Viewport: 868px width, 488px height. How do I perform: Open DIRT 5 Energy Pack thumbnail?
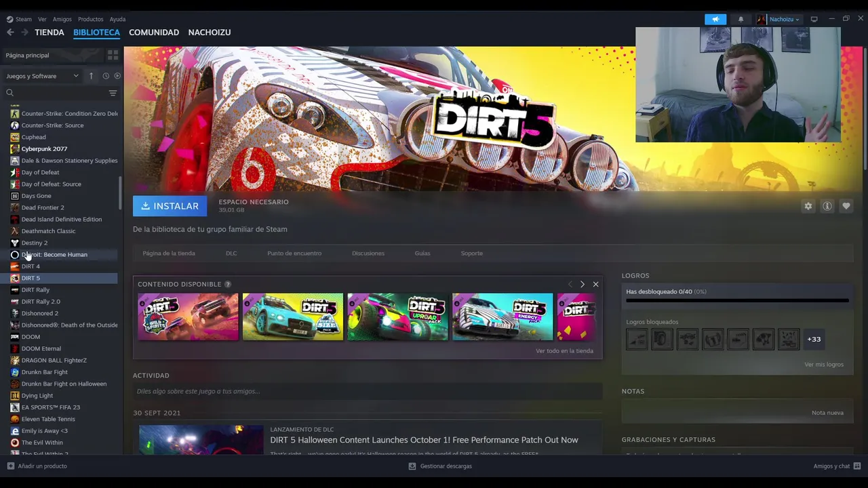click(x=502, y=317)
